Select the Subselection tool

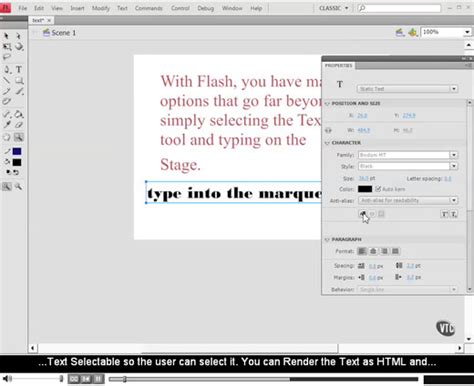point(18,36)
